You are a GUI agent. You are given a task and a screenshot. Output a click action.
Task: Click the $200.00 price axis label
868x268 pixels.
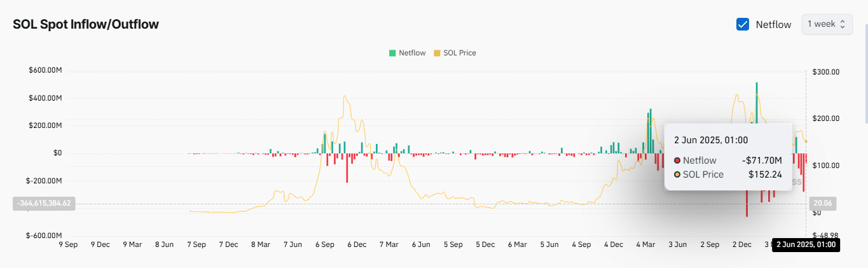coord(827,118)
